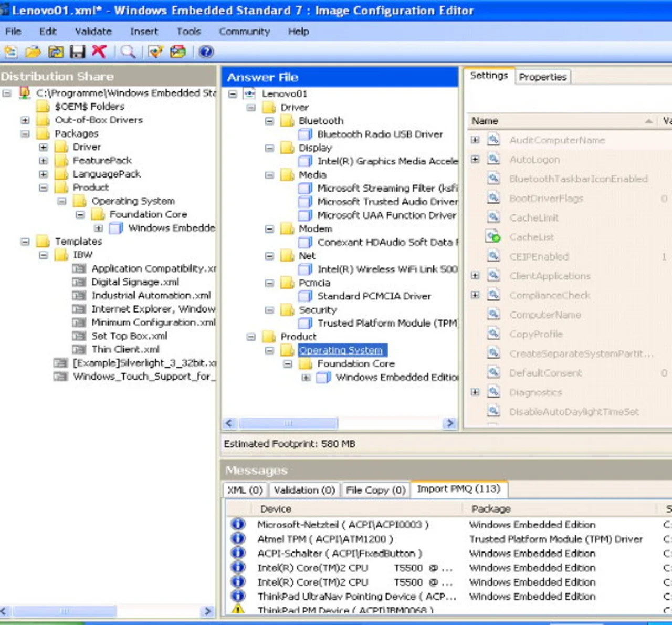This screenshot has height=625, width=672.
Task: Click the blue Help question mark icon
Action: [206, 51]
